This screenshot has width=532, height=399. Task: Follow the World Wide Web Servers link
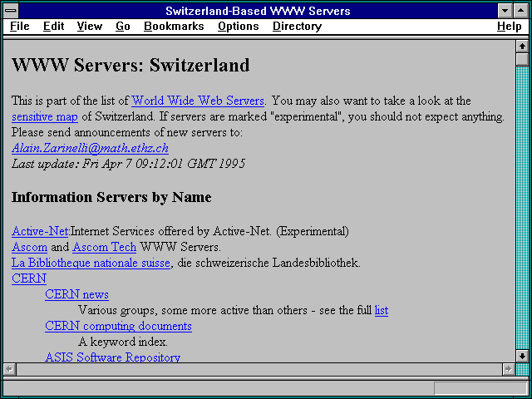pyautogui.click(x=198, y=101)
